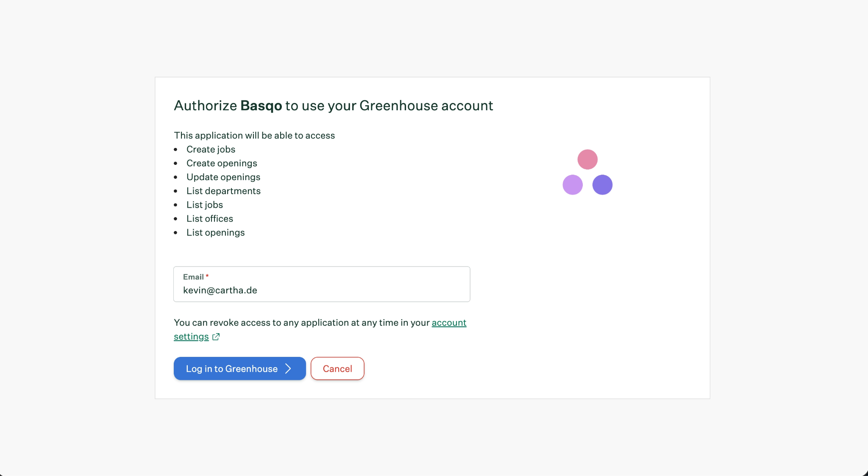
Task: Select the 'Create jobs' permission text
Action: 211,149
